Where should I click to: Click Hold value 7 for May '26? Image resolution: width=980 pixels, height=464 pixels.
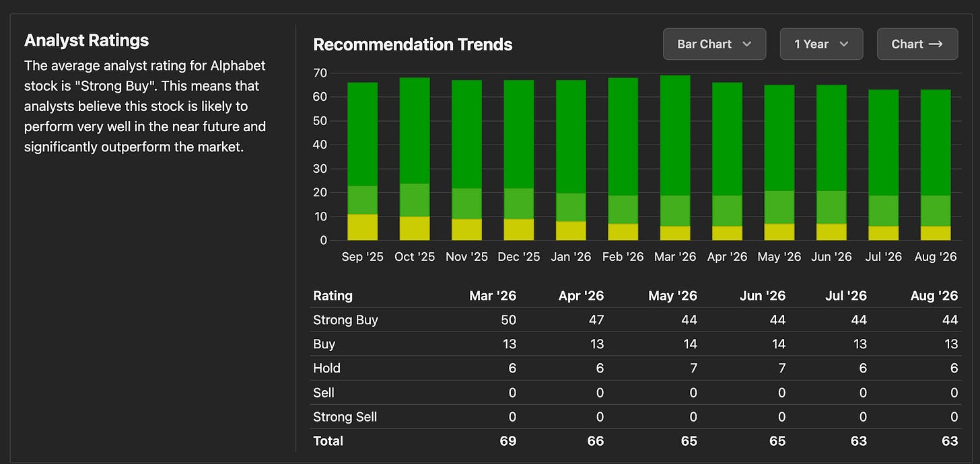pos(693,369)
